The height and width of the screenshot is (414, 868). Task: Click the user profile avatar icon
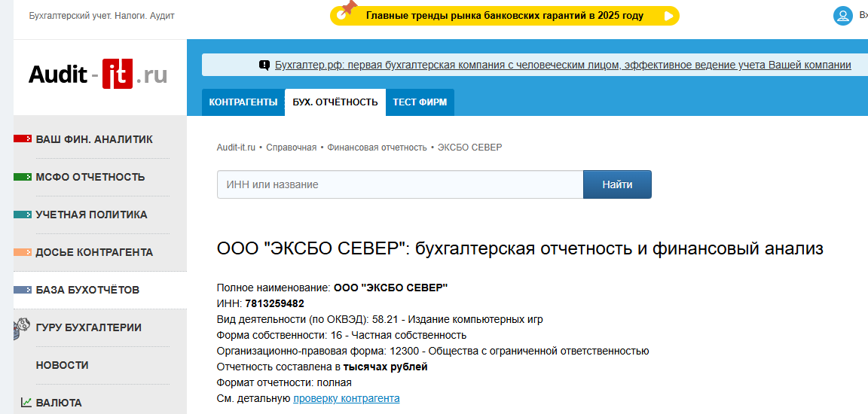click(842, 16)
